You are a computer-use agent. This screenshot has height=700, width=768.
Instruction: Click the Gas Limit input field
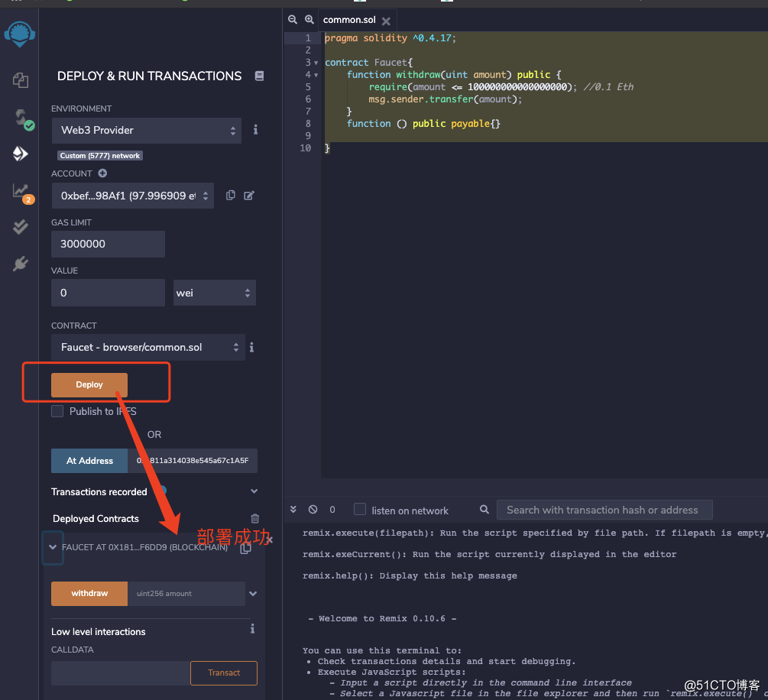pos(109,244)
